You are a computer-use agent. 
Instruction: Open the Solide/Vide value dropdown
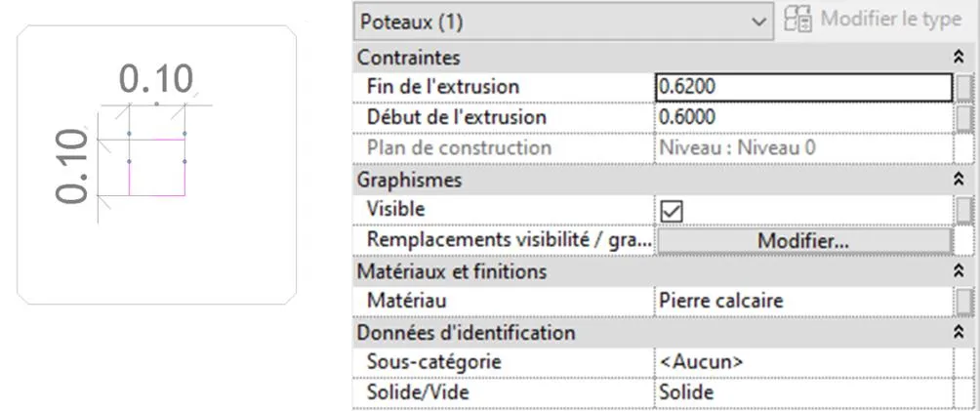tap(800, 392)
